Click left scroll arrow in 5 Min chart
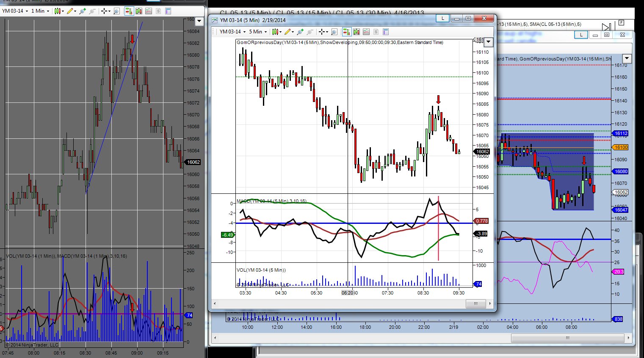 [x=215, y=303]
